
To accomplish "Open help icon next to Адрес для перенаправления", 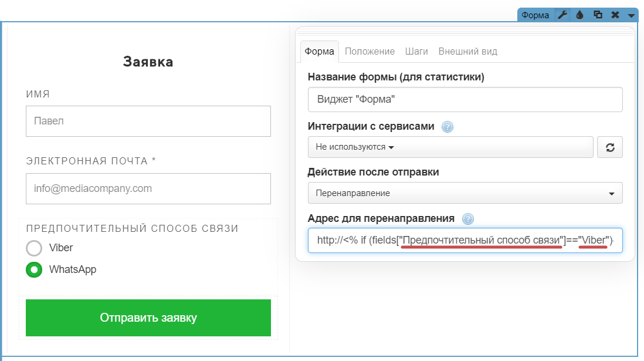I will (467, 219).
